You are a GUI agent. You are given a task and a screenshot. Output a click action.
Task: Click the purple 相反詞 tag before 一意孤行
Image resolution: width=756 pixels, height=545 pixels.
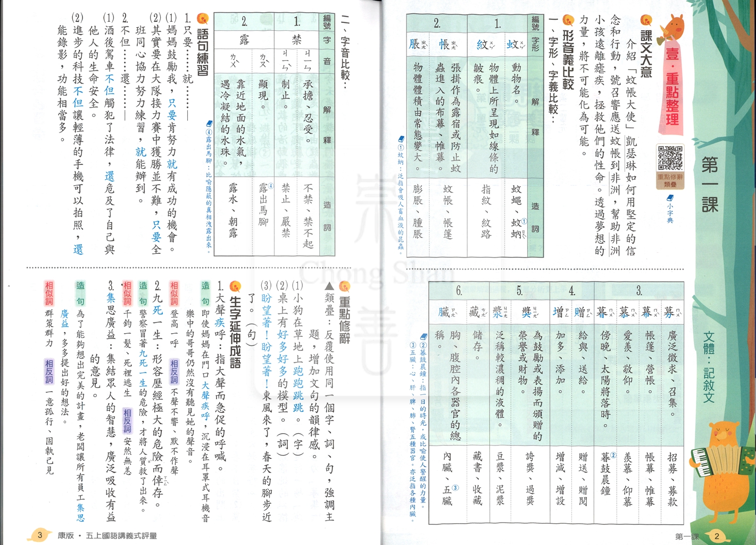[49, 371]
